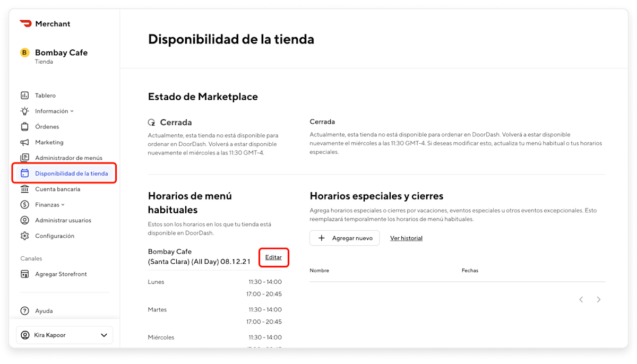Image resolution: width=637 pixels, height=364 pixels.
Task: Click the DoorDash Merchant logo
Action: [x=45, y=23]
